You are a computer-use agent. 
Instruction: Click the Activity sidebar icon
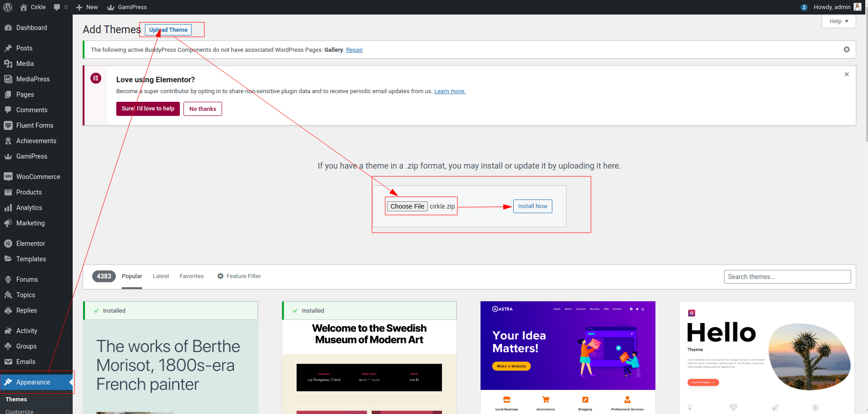(x=8, y=331)
